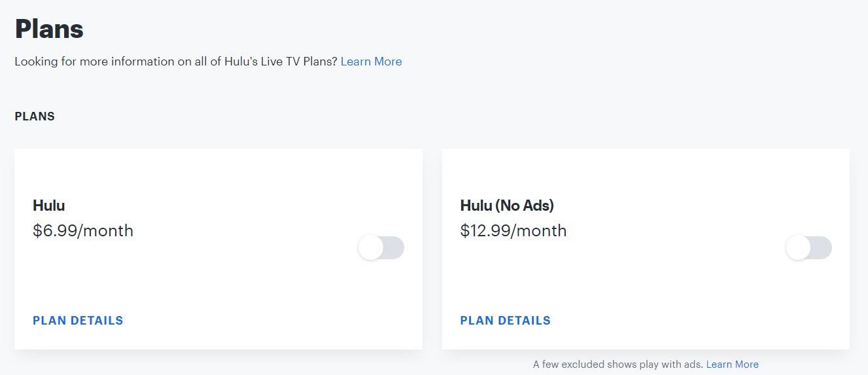Open Learn More about Live TV Plans

(371, 62)
